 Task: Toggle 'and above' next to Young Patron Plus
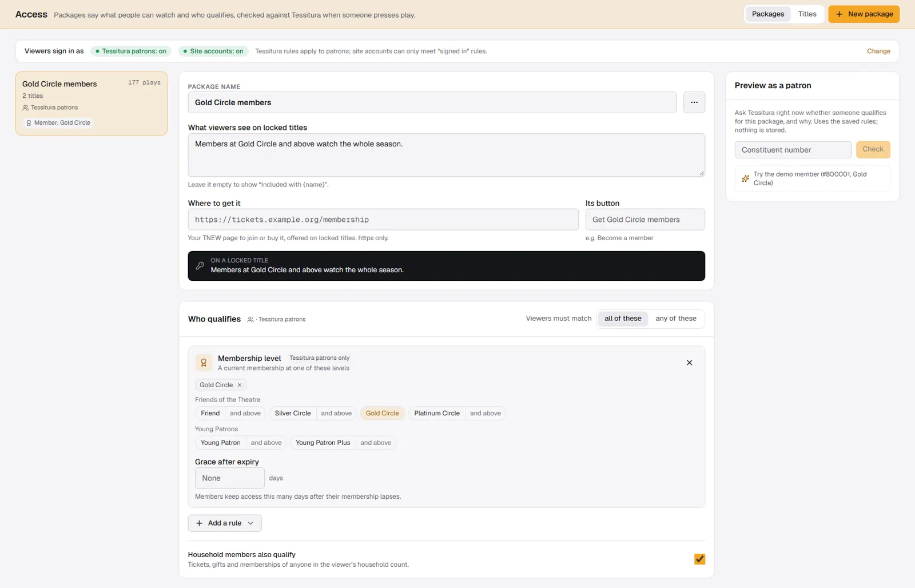click(376, 443)
